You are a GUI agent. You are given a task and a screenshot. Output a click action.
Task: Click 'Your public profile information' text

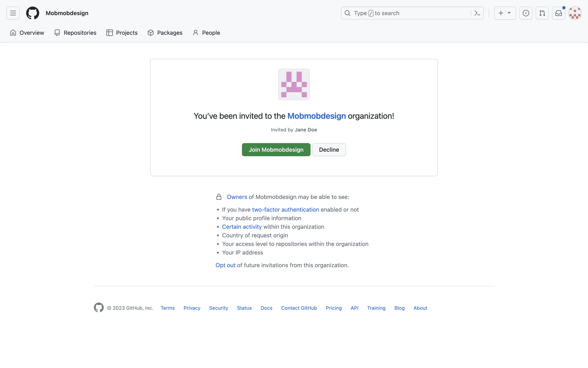pyautogui.click(x=262, y=218)
